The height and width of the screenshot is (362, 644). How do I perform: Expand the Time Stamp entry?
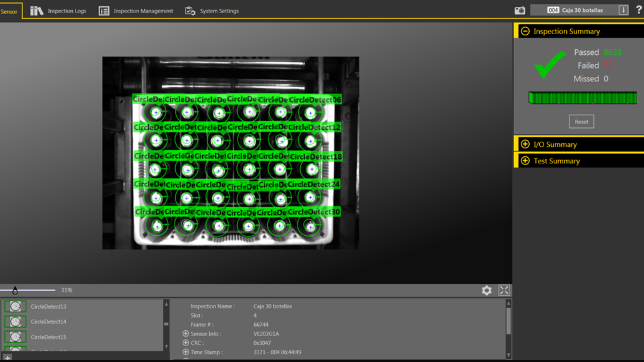coord(185,352)
